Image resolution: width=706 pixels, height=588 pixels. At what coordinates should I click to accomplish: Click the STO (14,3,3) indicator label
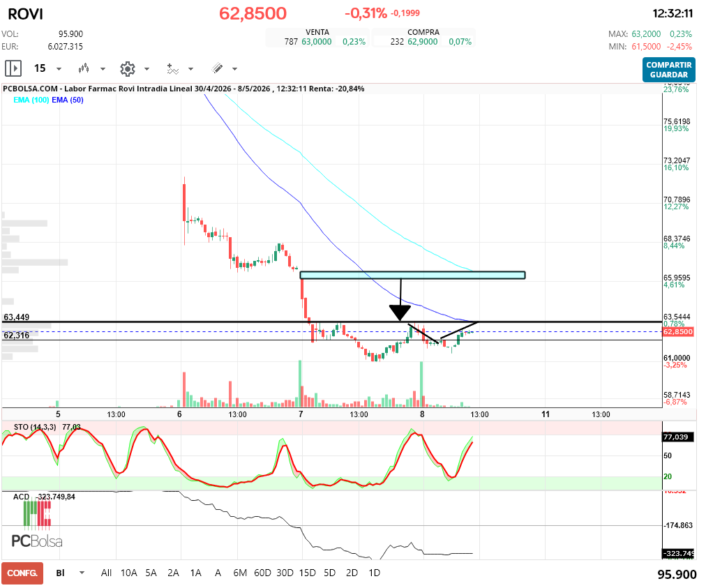pyautogui.click(x=35, y=427)
